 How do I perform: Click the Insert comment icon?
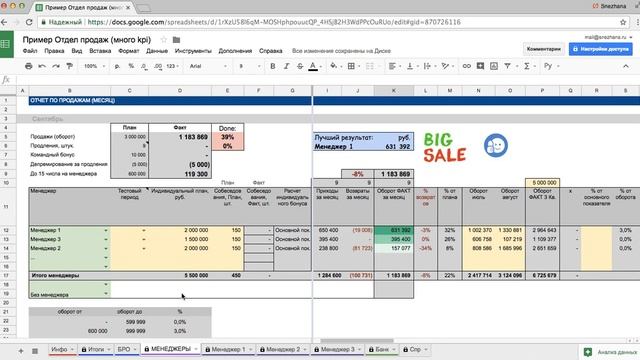pyautogui.click(x=480, y=66)
